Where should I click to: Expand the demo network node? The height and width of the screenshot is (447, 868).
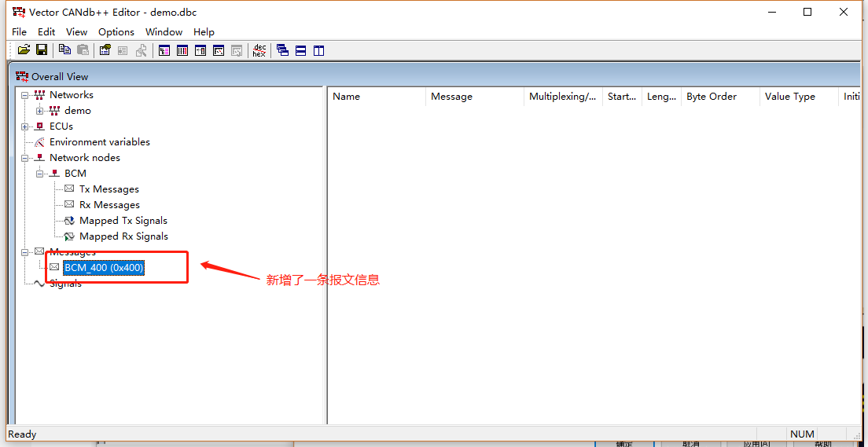[39, 111]
